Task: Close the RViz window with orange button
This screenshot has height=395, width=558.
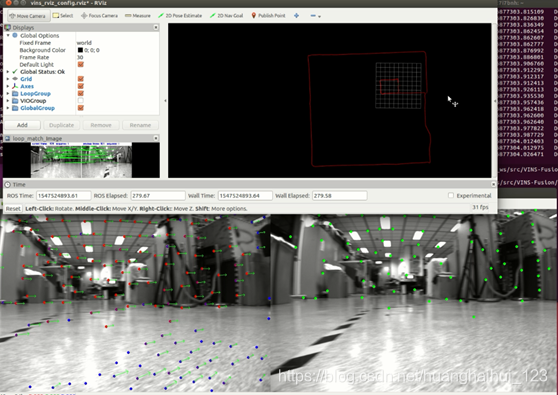Action: (9, 2)
